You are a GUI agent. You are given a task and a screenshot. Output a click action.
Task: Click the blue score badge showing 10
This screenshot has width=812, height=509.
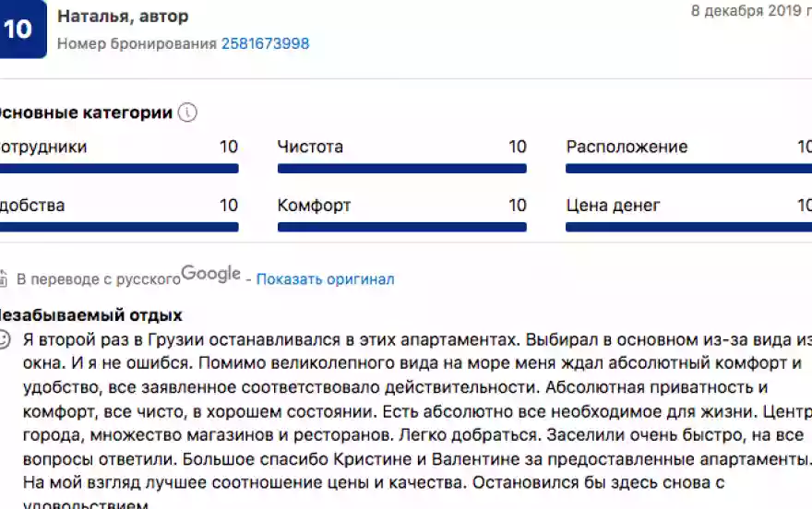click(20, 30)
